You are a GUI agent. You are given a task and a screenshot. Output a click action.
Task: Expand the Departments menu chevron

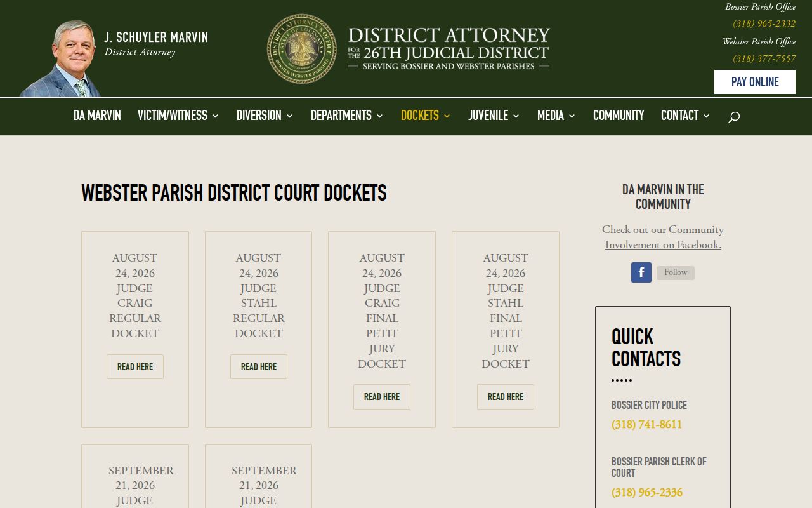380,116
